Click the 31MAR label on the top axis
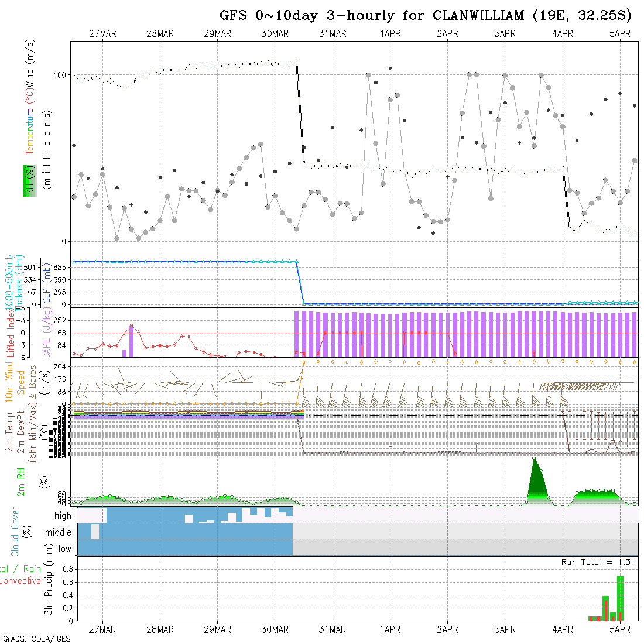Screen dimensions: 644x644 [333, 34]
